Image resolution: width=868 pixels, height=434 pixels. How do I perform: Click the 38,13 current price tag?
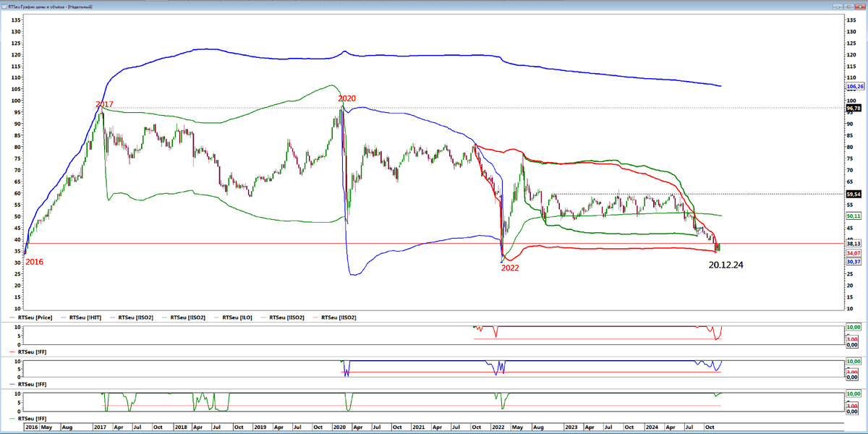tap(853, 244)
